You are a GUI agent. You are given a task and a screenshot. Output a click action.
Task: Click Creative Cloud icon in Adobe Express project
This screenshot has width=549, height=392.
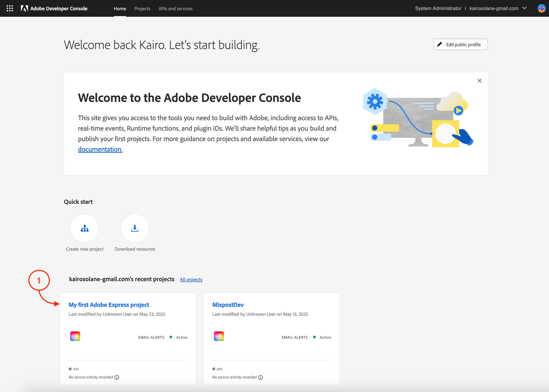75,336
